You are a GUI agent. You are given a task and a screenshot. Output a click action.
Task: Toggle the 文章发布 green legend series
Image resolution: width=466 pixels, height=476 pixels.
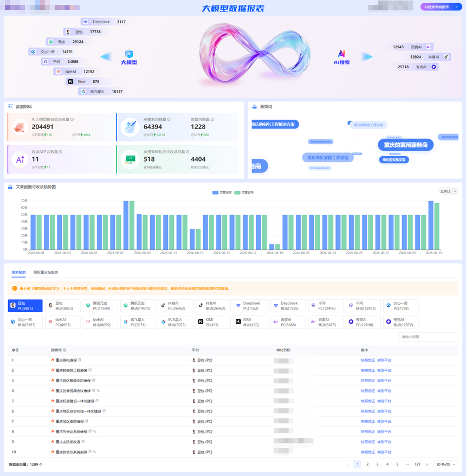tap(244, 192)
